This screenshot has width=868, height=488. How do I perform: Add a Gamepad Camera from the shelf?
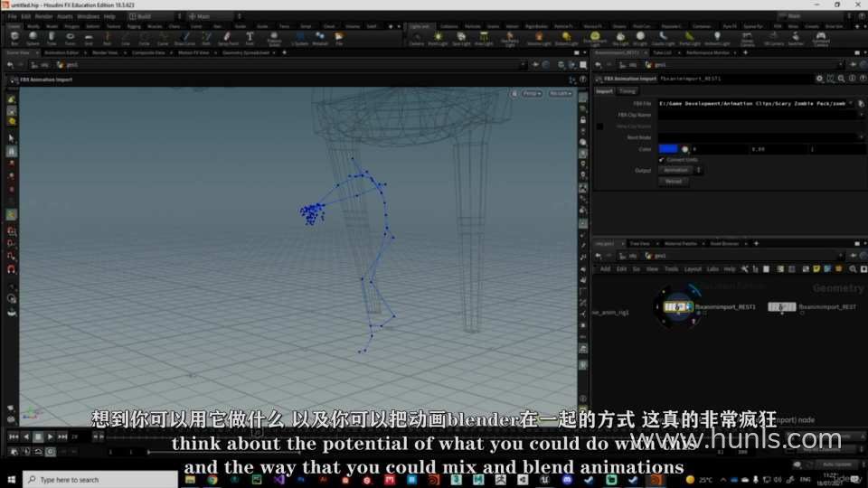click(821, 39)
